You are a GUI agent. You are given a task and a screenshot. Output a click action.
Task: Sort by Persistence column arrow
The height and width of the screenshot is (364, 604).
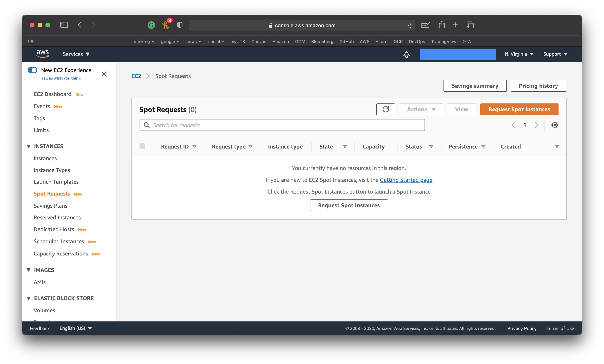tap(483, 147)
